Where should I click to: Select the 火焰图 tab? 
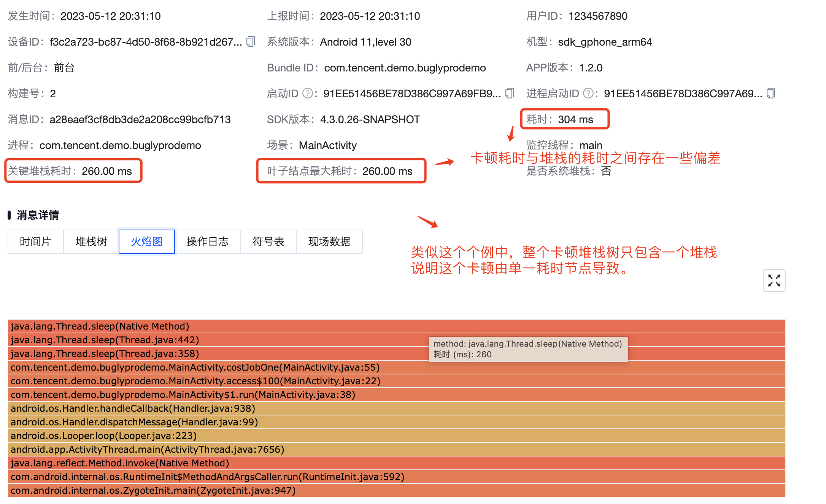coord(147,241)
